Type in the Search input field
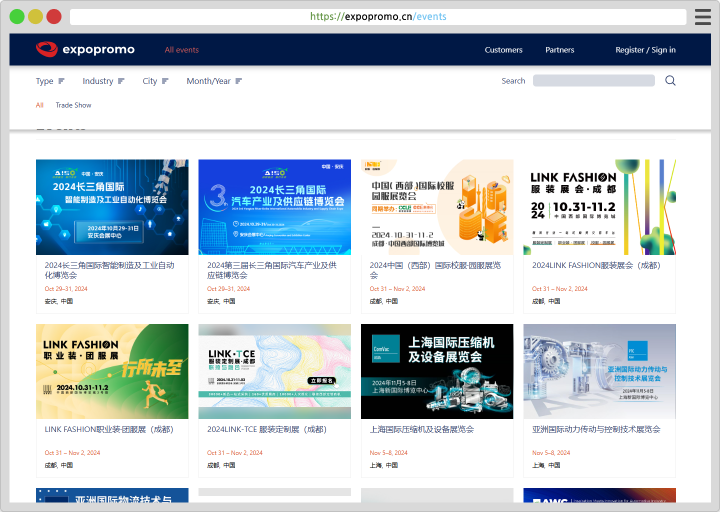Viewport: 720px width, 512px height. click(593, 81)
